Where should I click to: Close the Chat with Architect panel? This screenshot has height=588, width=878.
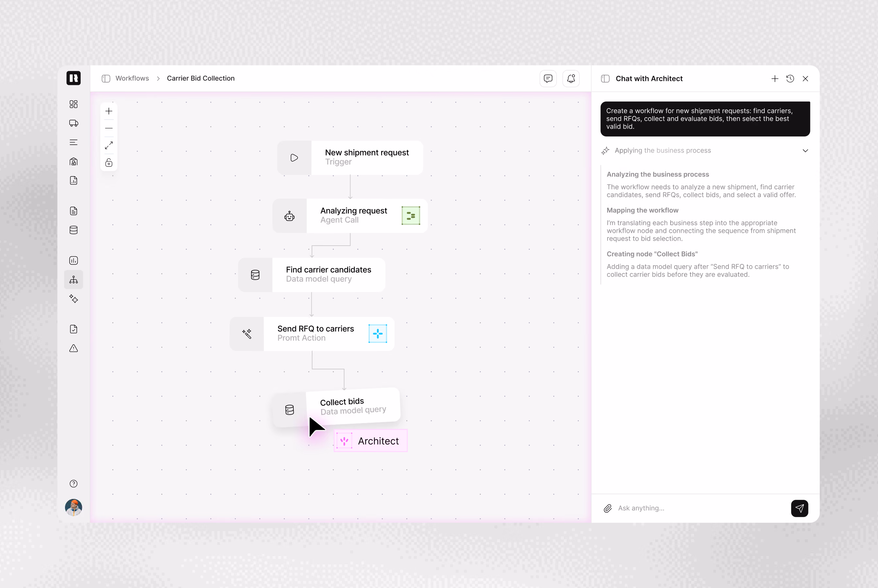(x=805, y=78)
